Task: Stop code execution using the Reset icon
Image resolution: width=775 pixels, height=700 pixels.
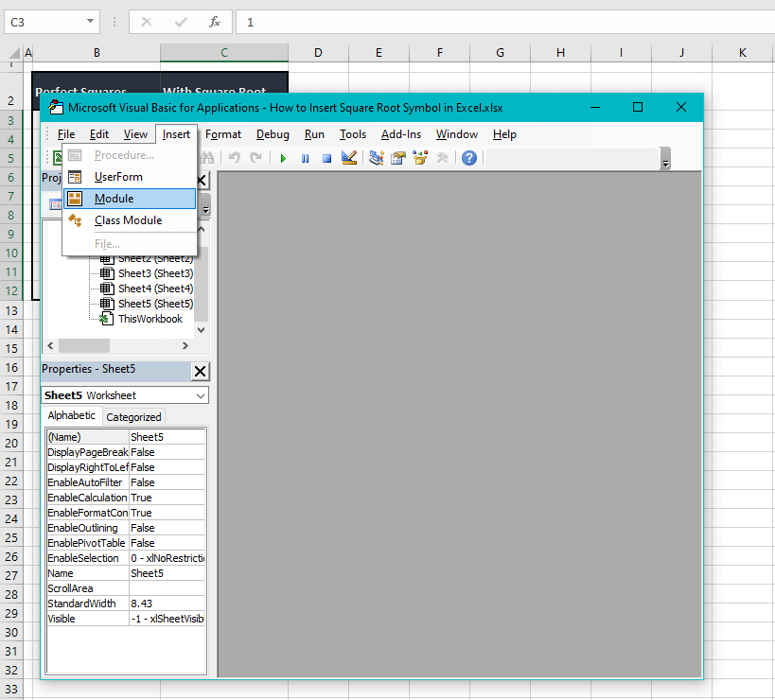Action: [327, 158]
